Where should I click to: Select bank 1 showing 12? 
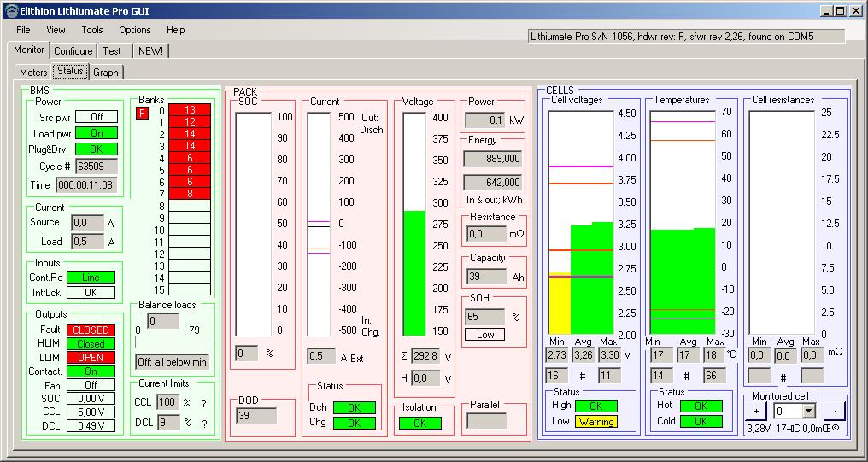190,122
